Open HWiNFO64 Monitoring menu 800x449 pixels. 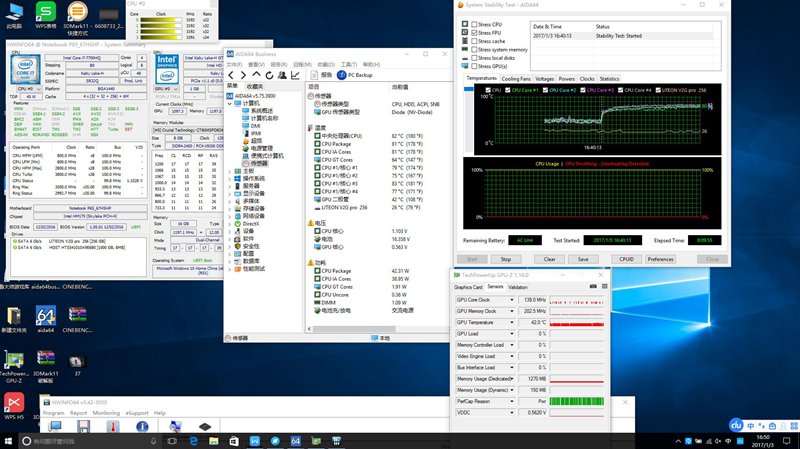coord(106,413)
